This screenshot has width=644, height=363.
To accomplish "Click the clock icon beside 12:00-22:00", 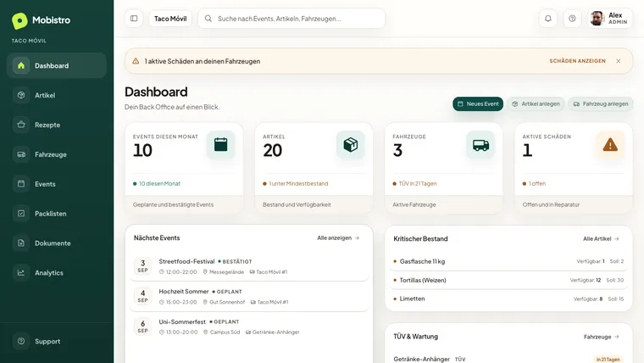I will [x=161, y=271].
